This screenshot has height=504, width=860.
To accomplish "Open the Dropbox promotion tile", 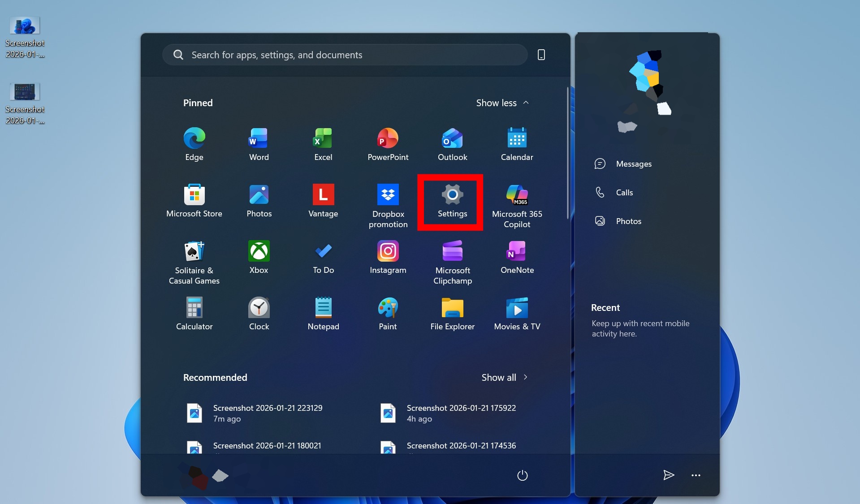I will pos(388,206).
